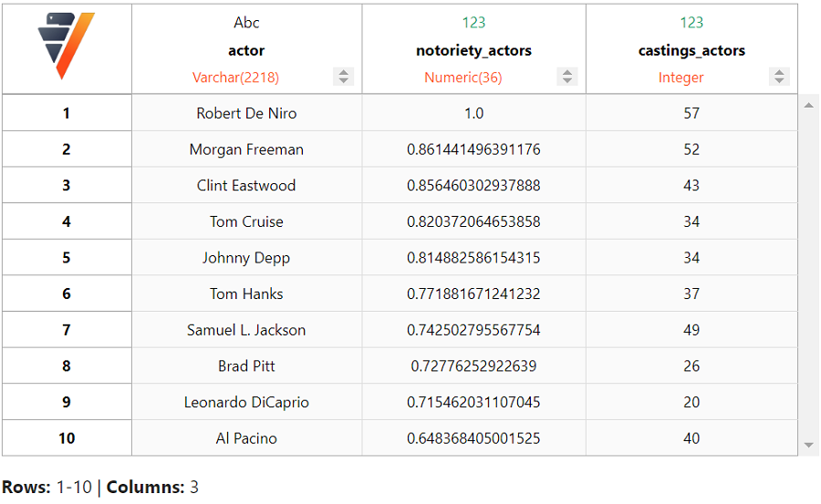Click Samuel L. Jackson's castings value 49
The image size is (821, 504).
[691, 330]
